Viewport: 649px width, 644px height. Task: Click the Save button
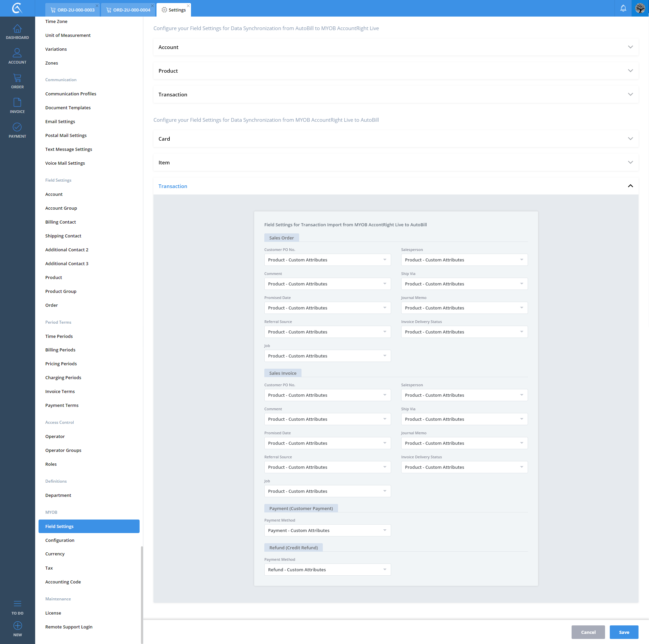tap(624, 632)
